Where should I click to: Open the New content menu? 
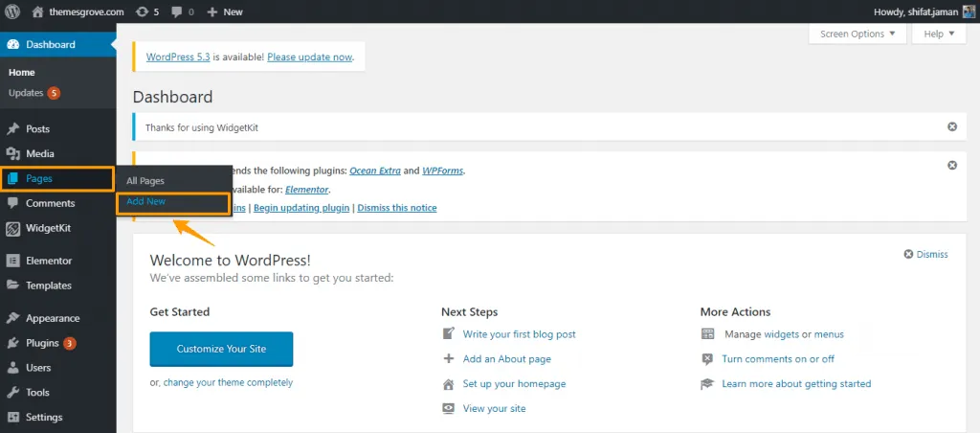click(225, 11)
